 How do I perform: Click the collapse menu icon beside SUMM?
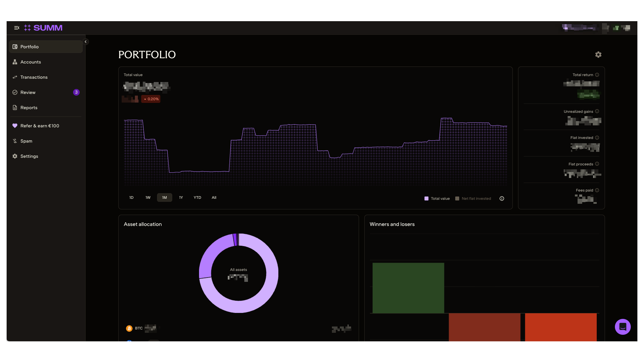pos(17,28)
